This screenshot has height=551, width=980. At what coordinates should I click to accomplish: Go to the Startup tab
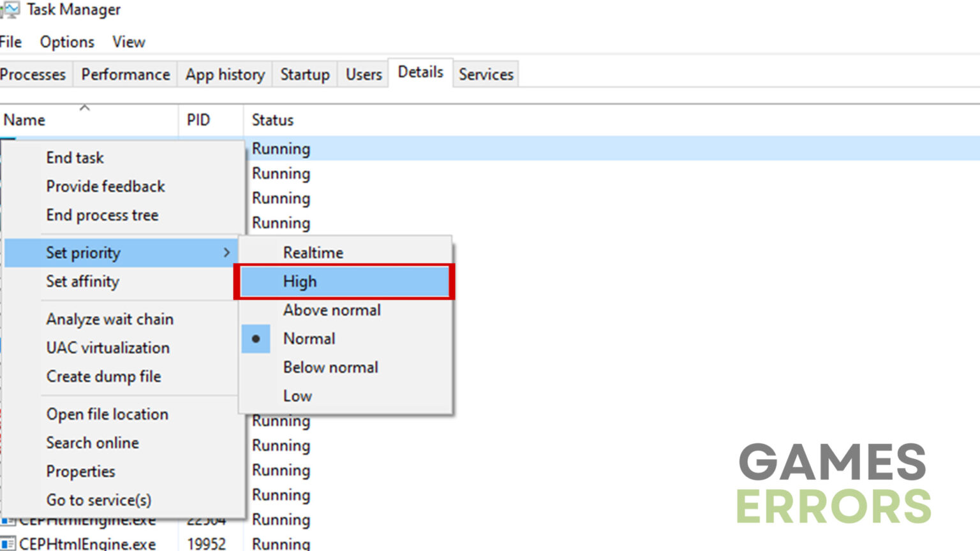(x=305, y=75)
